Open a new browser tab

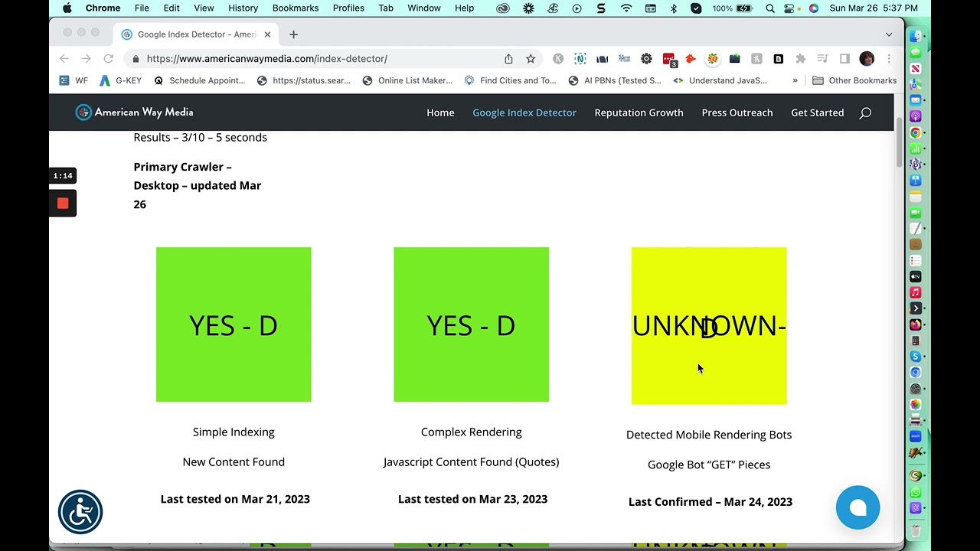coord(293,34)
